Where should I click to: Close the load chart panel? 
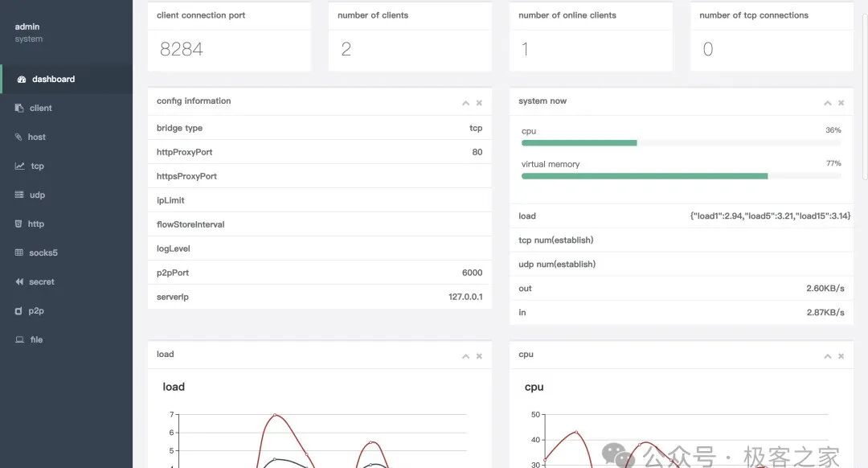(x=479, y=356)
